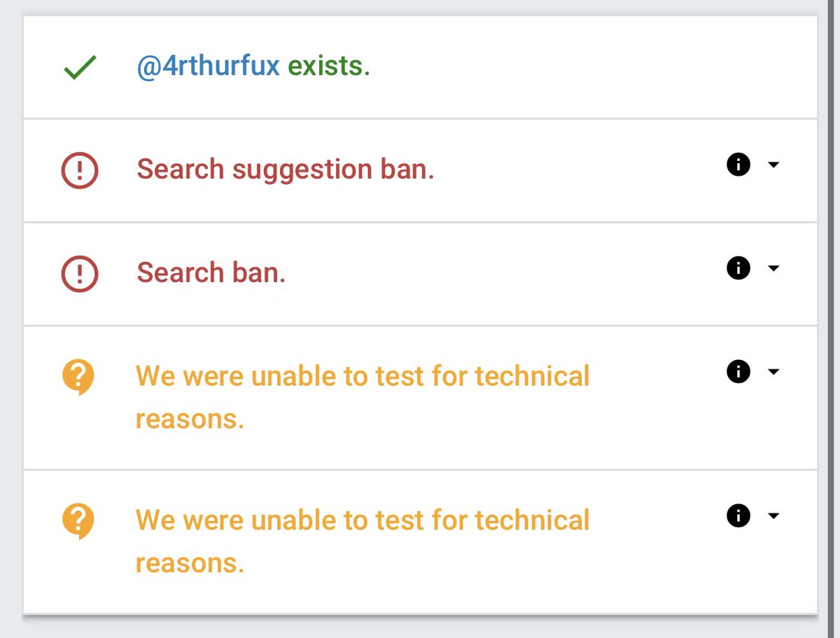
Task: Click the info icon on last unable-to-test row
Action: tap(738, 516)
